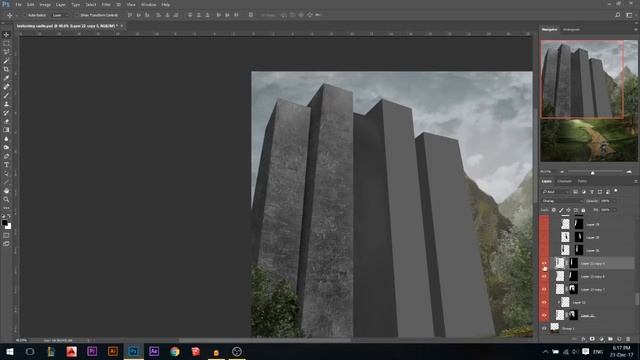Select the Path Selection tool

pyautogui.click(x=6, y=173)
